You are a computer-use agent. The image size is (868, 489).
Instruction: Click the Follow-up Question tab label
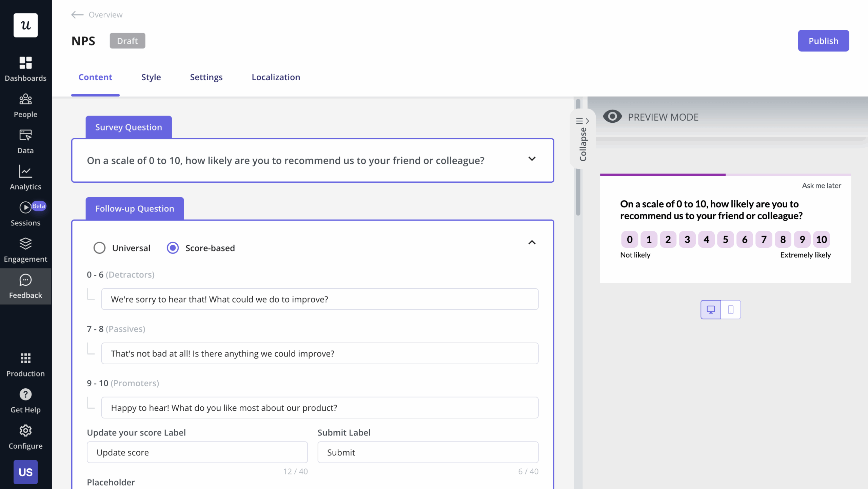point(135,208)
